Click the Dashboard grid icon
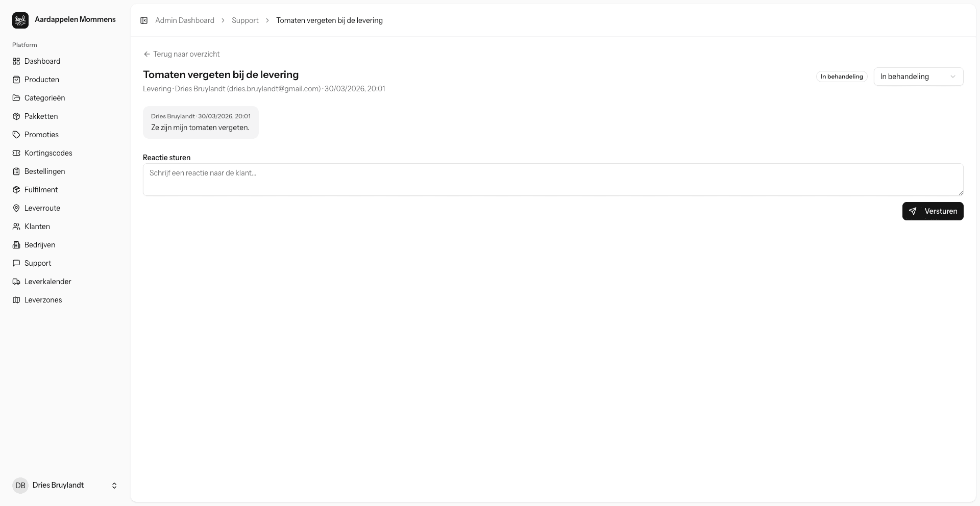 [x=16, y=61]
